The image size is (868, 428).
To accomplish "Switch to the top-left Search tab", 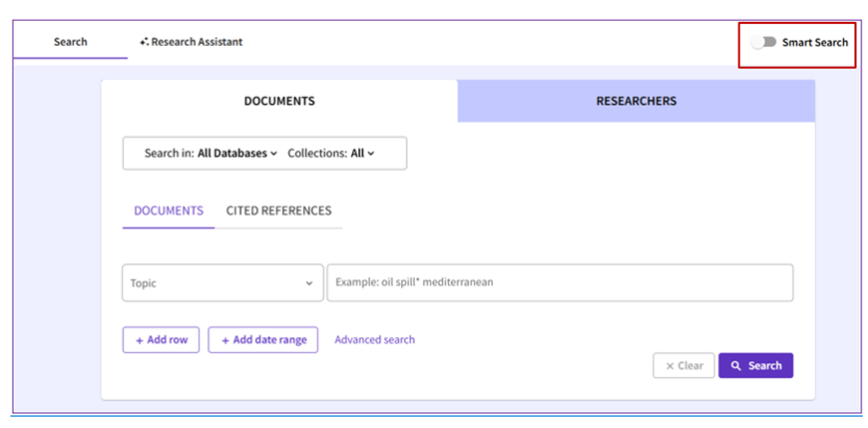I will pyautogui.click(x=70, y=42).
